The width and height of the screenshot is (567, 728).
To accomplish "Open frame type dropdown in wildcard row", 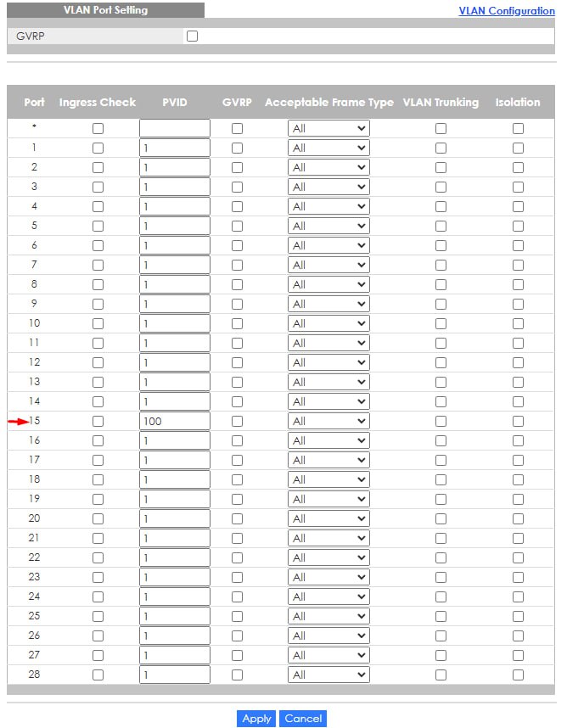I will click(328, 129).
